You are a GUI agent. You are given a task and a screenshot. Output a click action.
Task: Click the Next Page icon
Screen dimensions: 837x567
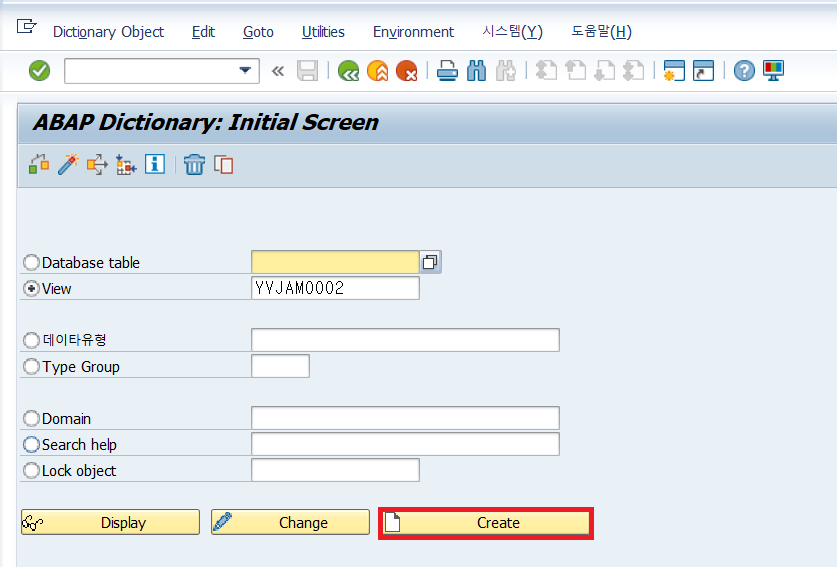tap(604, 70)
